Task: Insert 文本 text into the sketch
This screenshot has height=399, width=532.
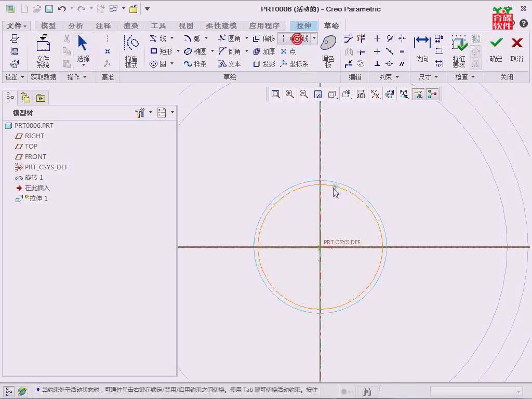Action: point(230,64)
